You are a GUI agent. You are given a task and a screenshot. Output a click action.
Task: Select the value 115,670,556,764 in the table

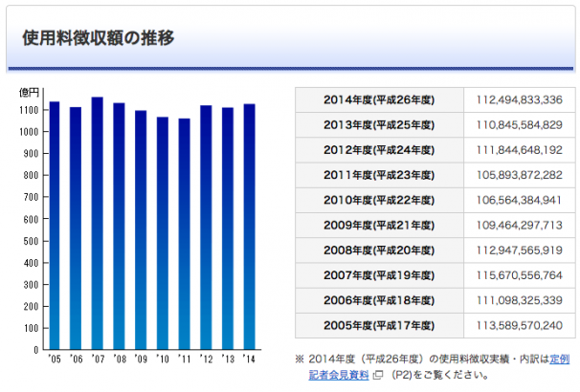(518, 274)
